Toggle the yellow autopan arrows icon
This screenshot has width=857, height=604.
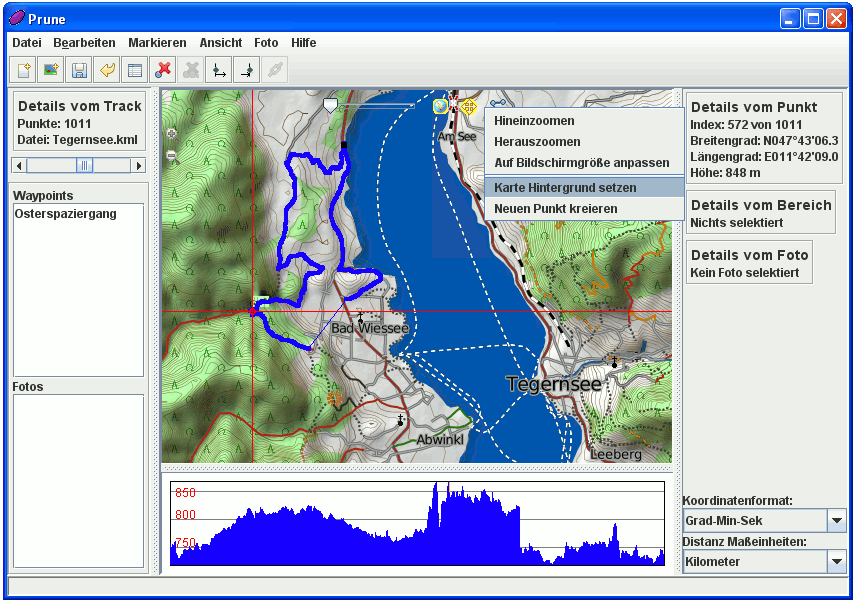468,105
